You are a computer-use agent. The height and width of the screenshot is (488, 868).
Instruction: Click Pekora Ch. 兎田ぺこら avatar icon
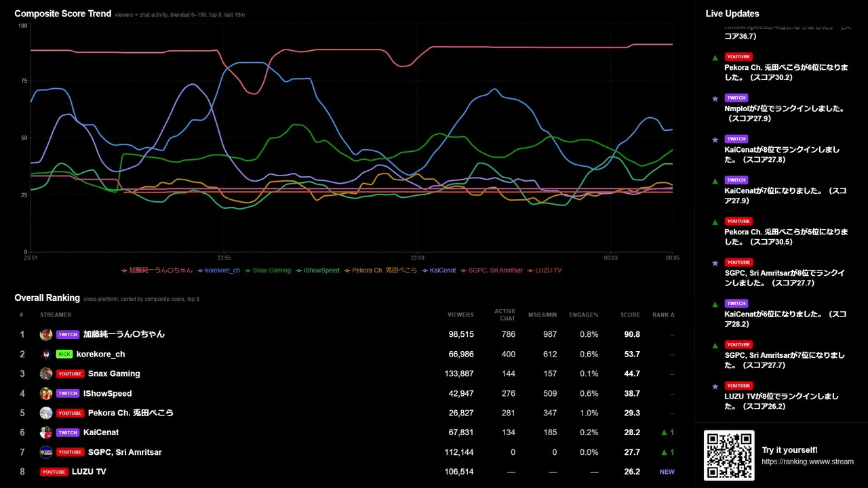point(46,413)
